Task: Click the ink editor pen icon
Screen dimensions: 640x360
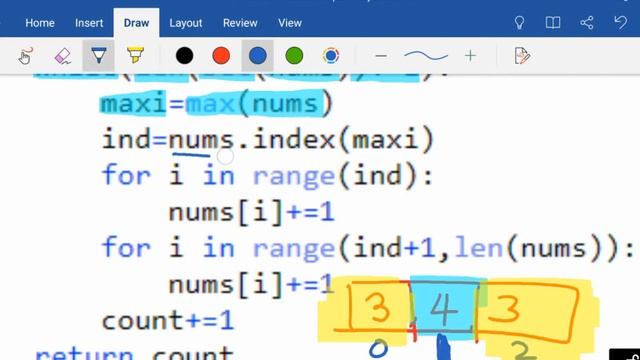Action: (x=522, y=56)
